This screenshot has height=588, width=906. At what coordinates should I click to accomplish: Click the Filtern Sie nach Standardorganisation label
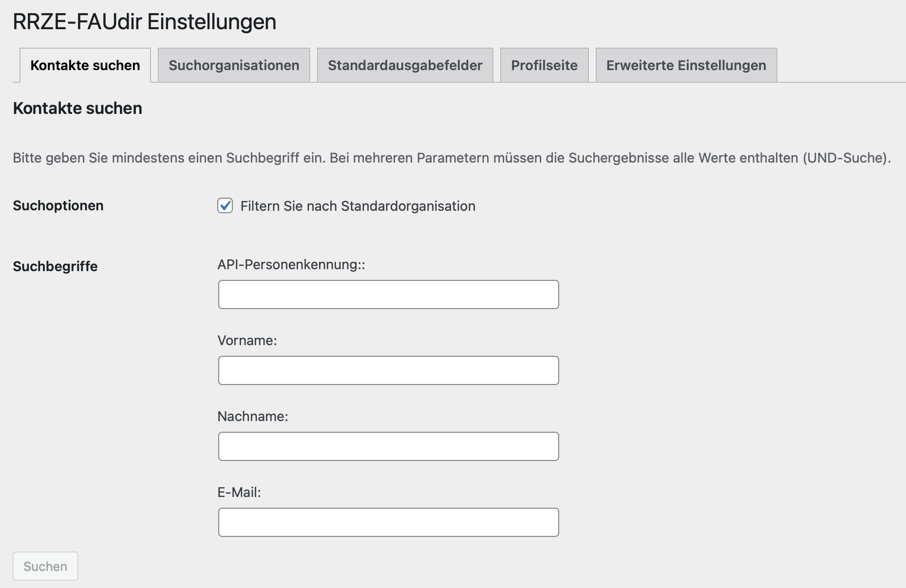point(358,206)
